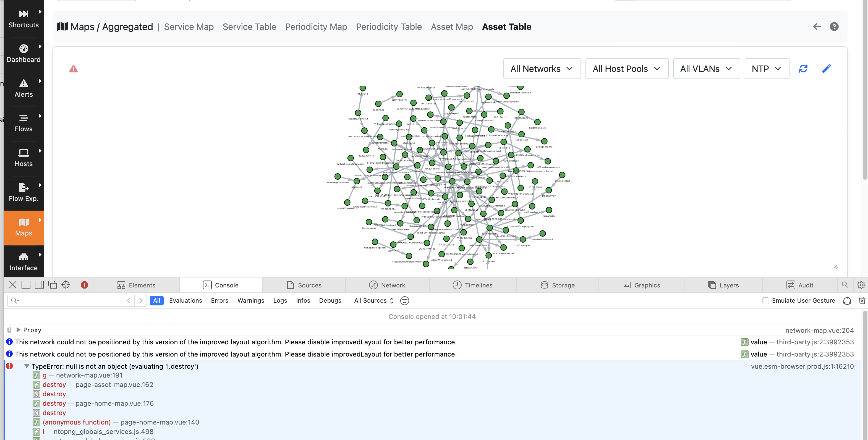The height and width of the screenshot is (440, 868).
Task: Expand the Proxy console entry
Action: (19, 330)
